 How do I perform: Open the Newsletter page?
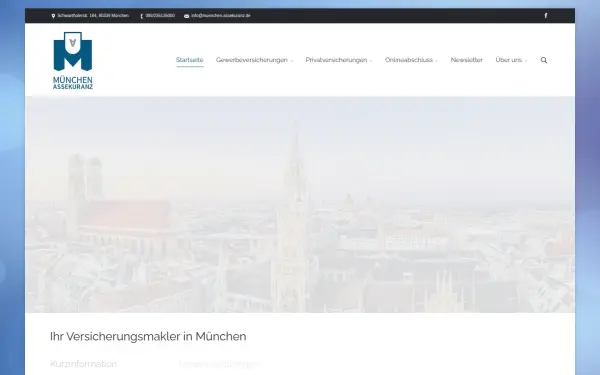[x=466, y=60]
